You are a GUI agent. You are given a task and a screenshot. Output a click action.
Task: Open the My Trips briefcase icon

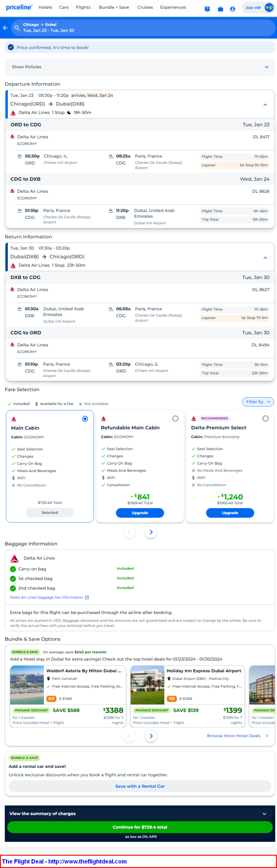coord(220,9)
